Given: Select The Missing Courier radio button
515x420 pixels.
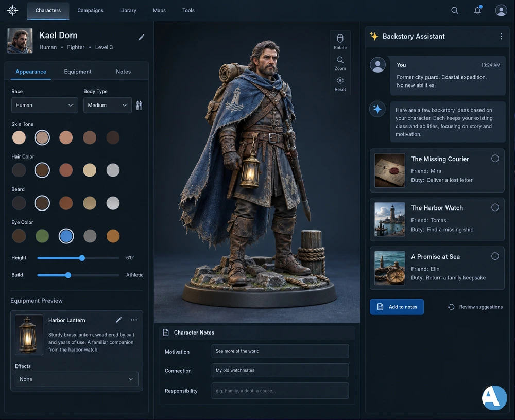Looking at the screenshot, I should pyautogui.click(x=495, y=159).
